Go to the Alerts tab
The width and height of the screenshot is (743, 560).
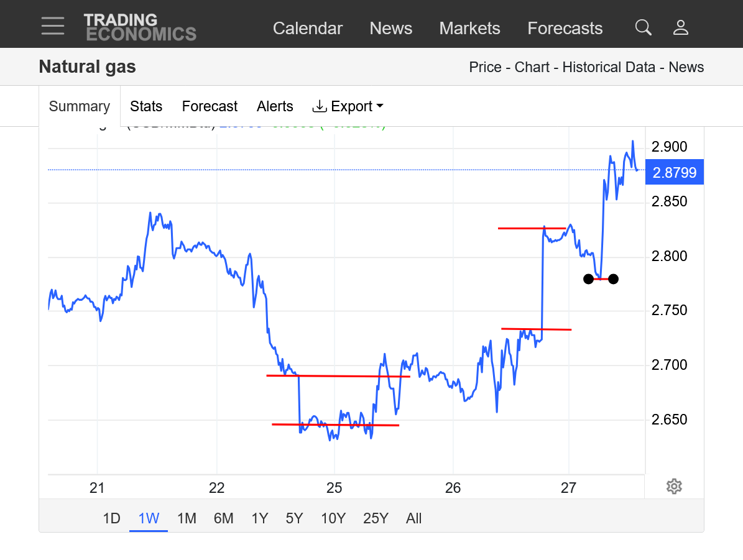[x=275, y=106]
